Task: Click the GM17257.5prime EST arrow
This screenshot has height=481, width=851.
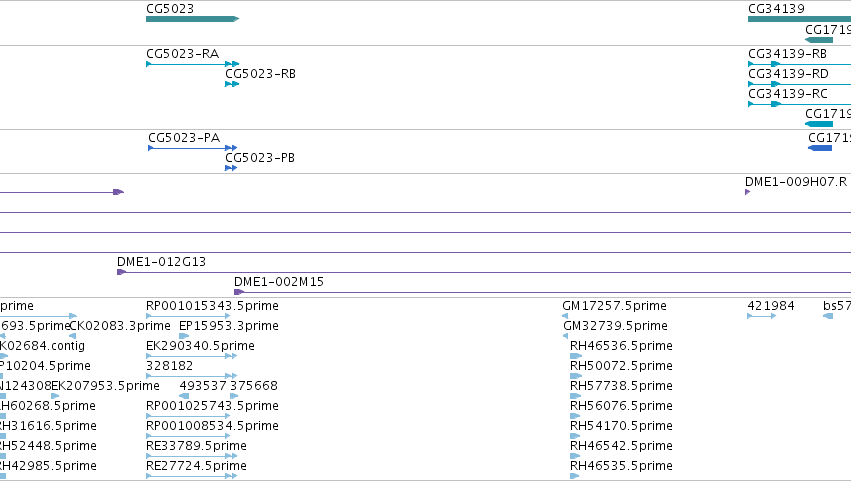Action: (565, 316)
